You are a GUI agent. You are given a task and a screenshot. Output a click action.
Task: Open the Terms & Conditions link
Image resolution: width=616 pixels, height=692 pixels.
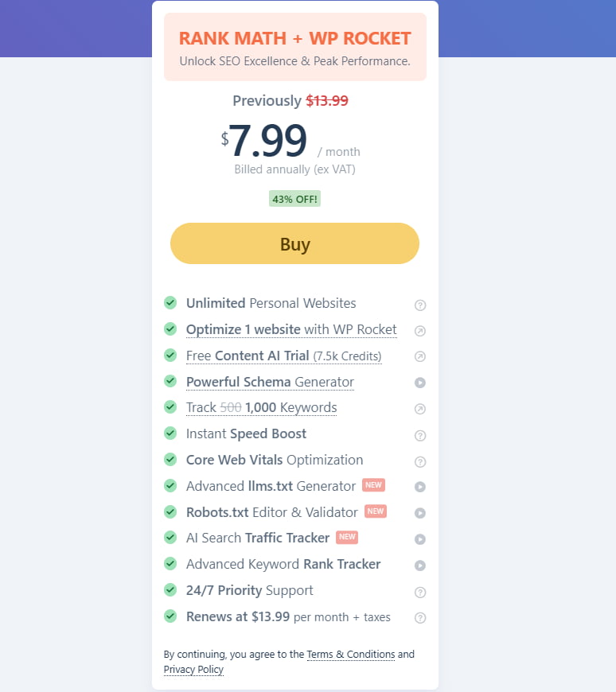pos(351,654)
